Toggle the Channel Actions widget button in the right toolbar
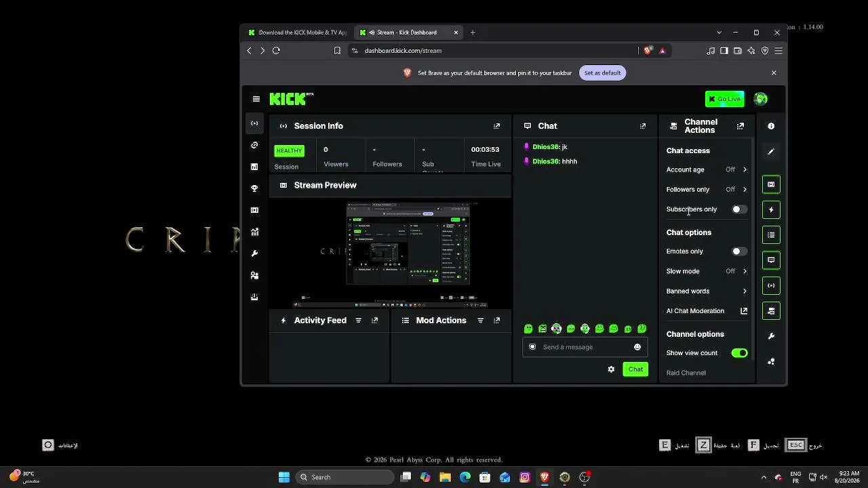The height and width of the screenshot is (488, 868). [771, 311]
